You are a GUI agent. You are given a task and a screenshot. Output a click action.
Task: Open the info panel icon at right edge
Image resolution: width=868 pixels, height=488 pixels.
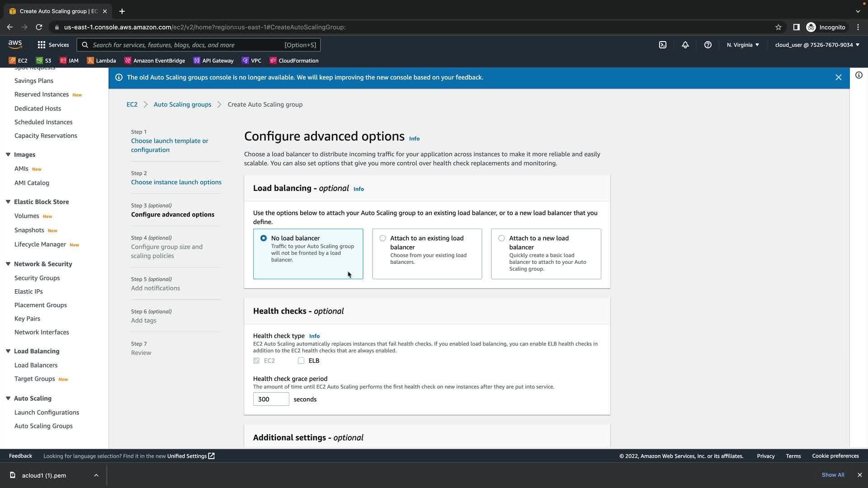click(859, 75)
